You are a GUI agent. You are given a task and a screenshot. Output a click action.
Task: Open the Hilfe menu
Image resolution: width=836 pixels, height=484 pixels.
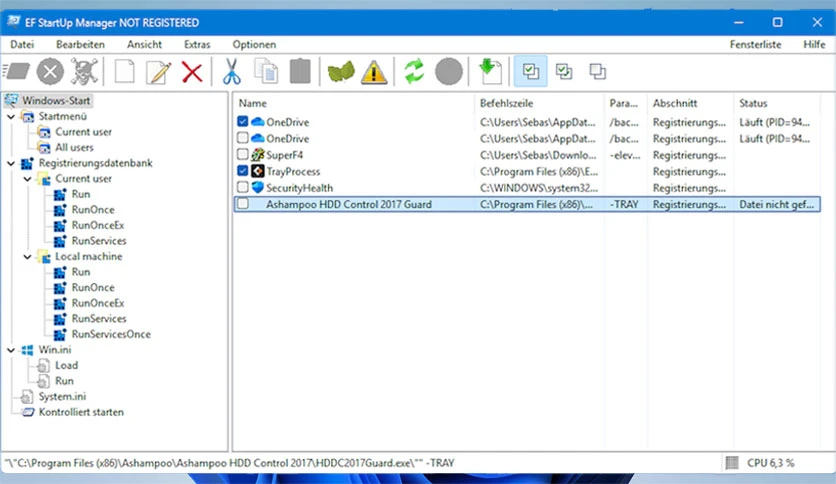[814, 44]
